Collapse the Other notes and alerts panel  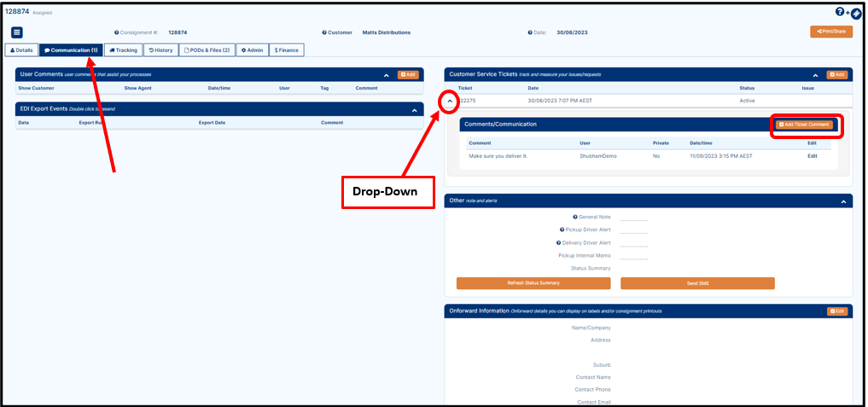tap(843, 201)
